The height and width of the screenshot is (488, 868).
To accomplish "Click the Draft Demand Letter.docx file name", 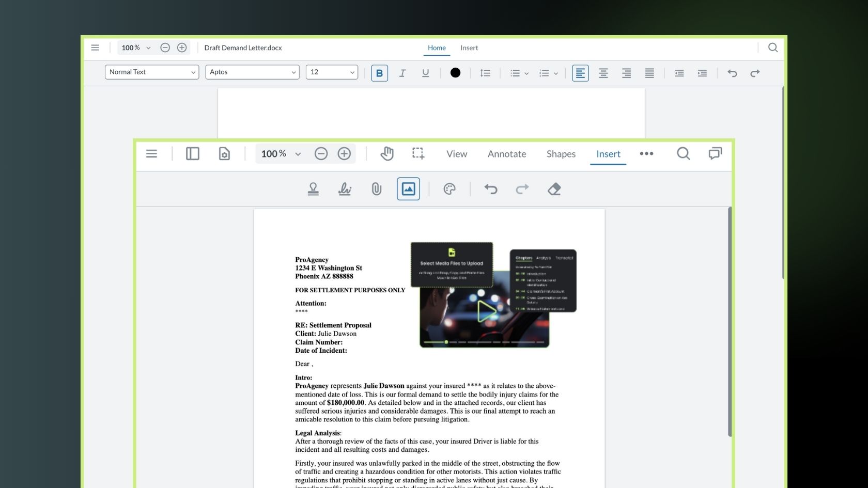I will pyautogui.click(x=243, y=48).
